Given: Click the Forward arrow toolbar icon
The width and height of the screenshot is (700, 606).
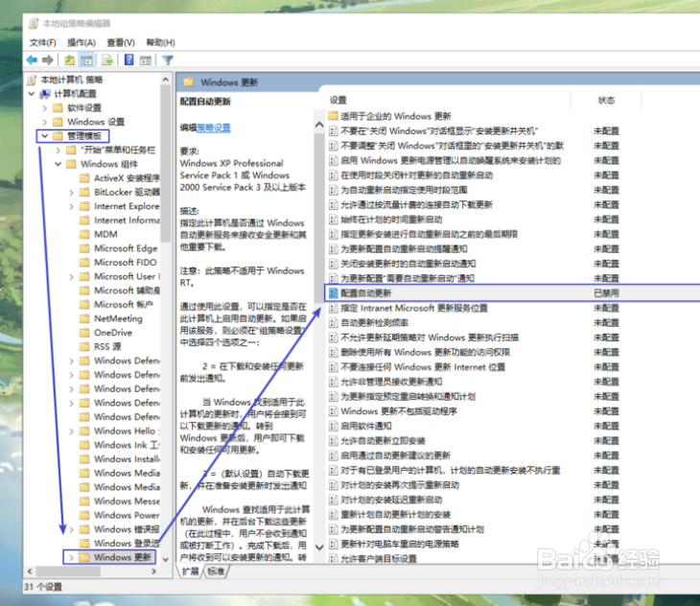Looking at the screenshot, I should 48,59.
